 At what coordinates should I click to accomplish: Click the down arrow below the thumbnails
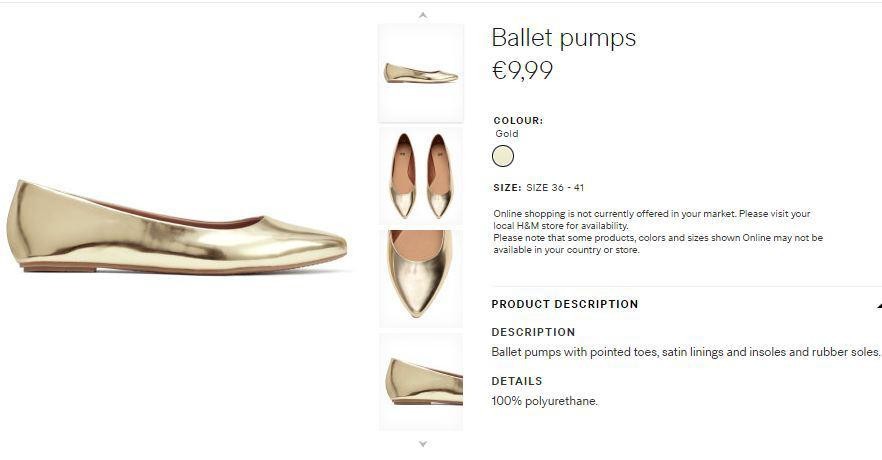(423, 444)
